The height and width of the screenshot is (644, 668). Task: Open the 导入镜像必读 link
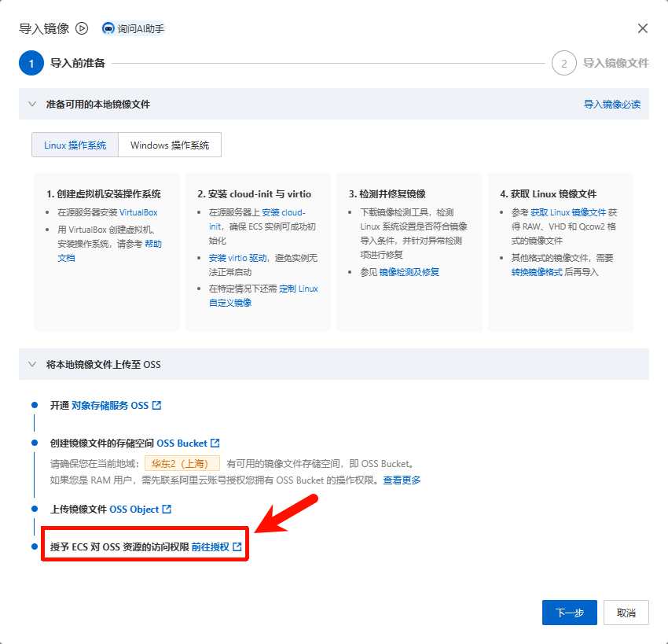[x=611, y=104]
